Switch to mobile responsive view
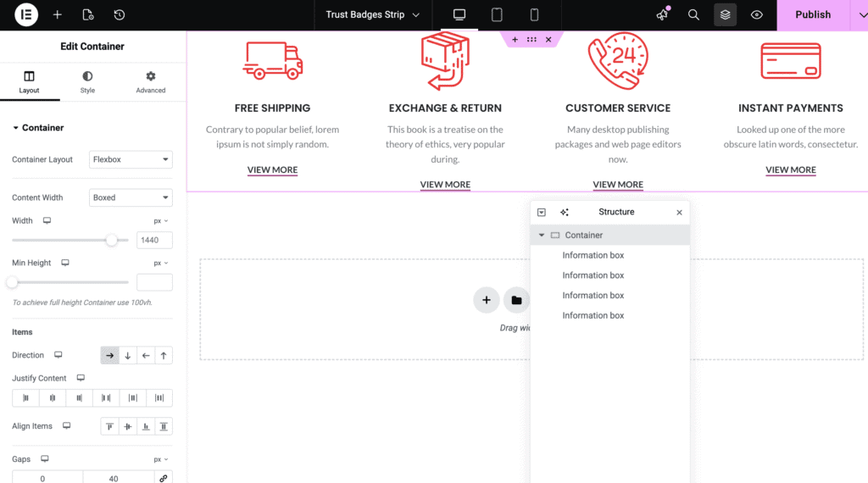 [x=534, y=15]
